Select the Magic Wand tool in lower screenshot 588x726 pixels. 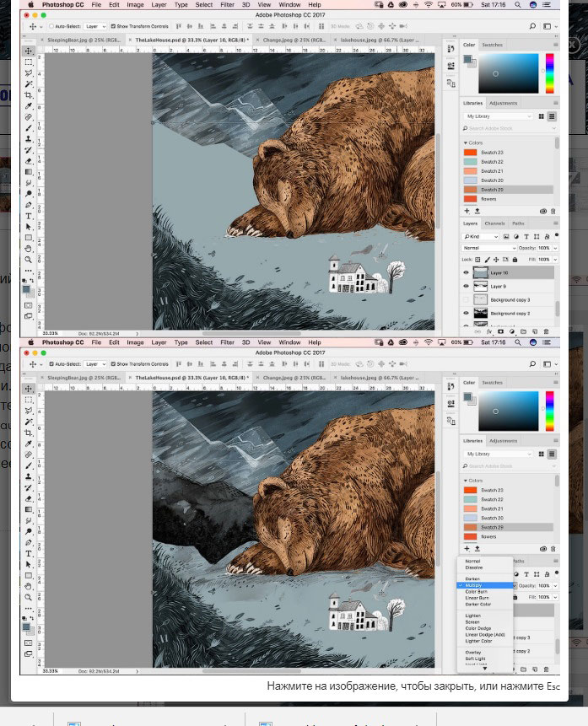[29, 422]
